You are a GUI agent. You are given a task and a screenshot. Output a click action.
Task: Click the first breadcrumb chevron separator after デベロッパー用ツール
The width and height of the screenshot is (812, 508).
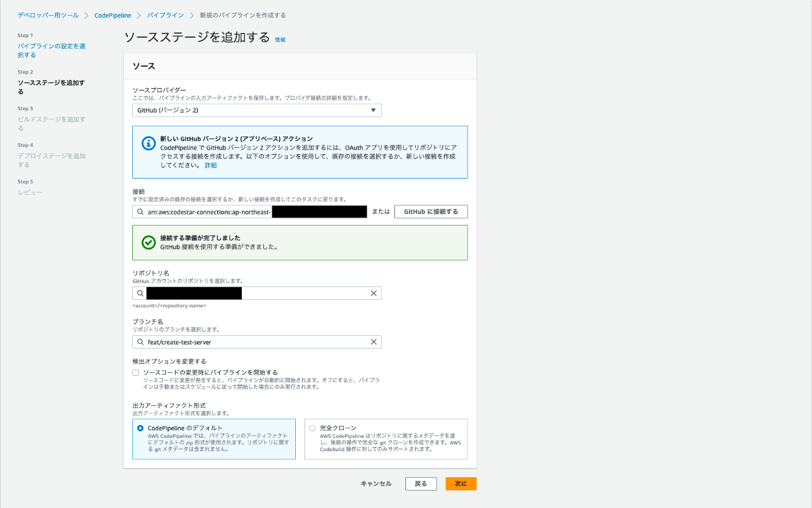pyautogui.click(x=86, y=15)
